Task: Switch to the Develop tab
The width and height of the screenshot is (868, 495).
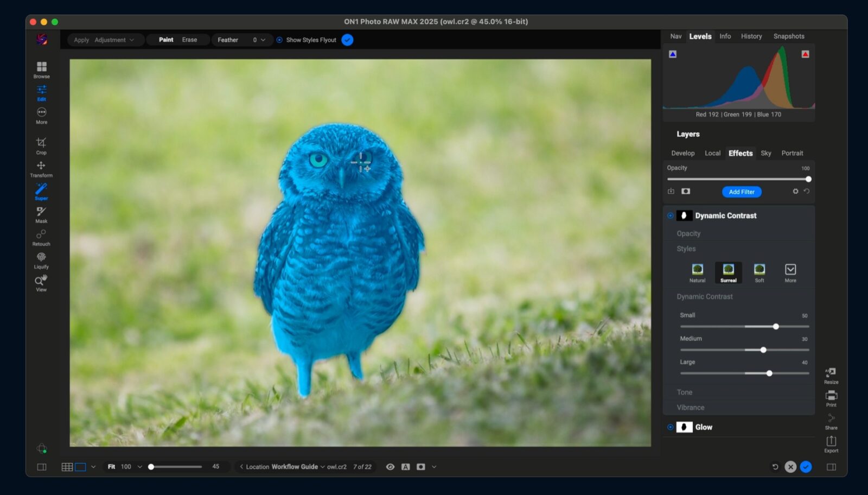Action: (x=682, y=154)
